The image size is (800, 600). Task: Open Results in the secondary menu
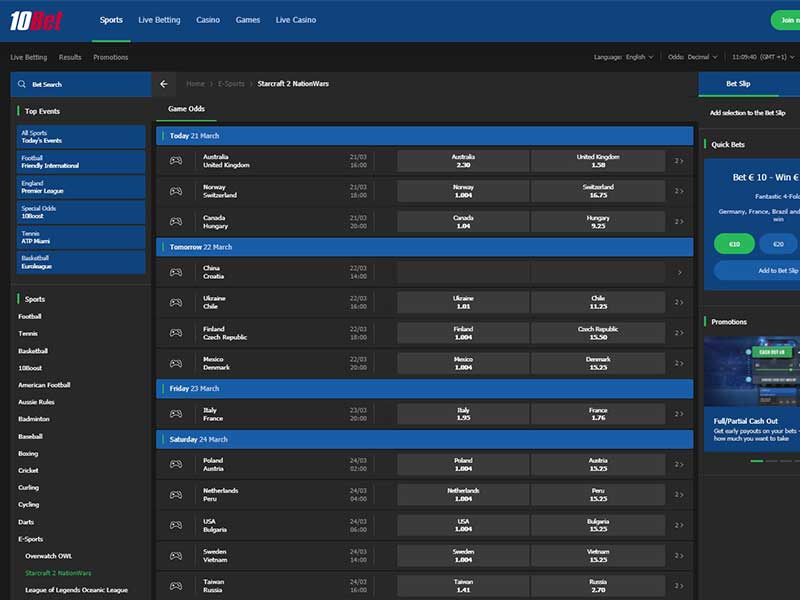tap(70, 57)
